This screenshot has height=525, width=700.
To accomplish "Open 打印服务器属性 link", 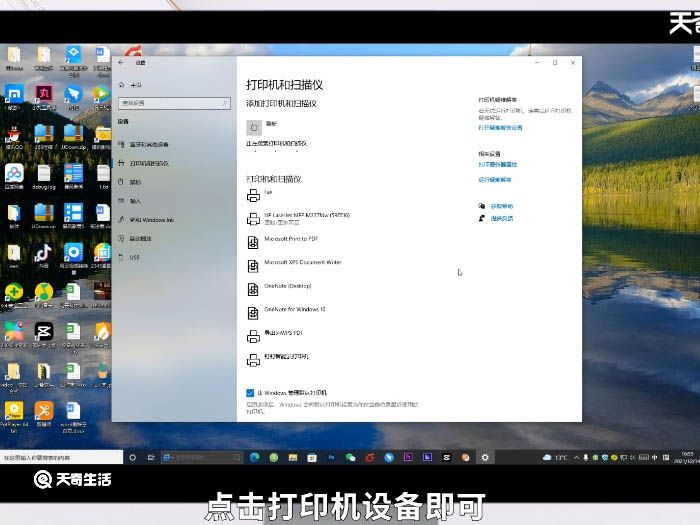I will point(497,165).
